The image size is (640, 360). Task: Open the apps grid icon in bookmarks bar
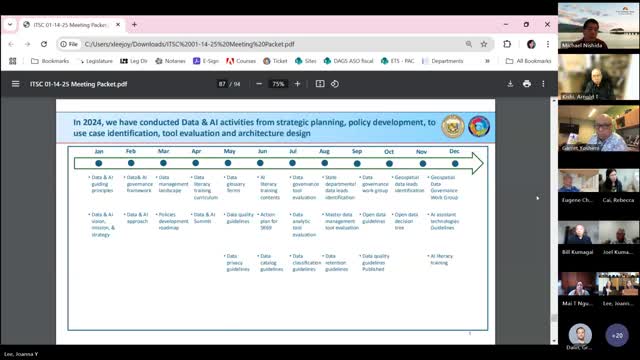pyautogui.click(x=13, y=61)
